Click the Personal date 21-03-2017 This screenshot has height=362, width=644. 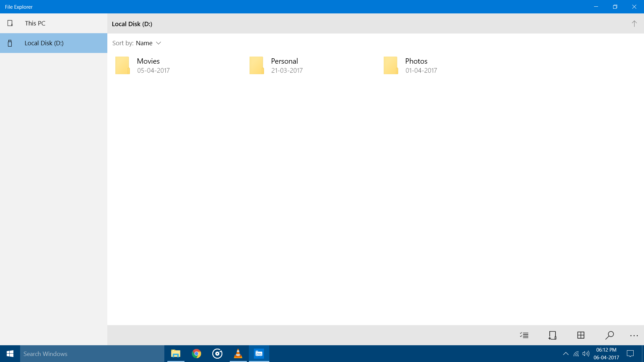click(287, 70)
